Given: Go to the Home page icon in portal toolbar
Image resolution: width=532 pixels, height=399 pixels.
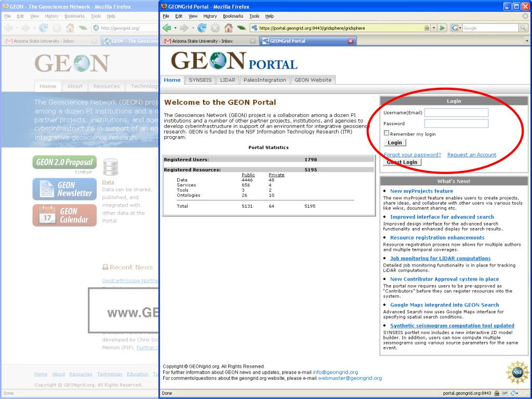Looking at the screenshot, I should coord(229,28).
